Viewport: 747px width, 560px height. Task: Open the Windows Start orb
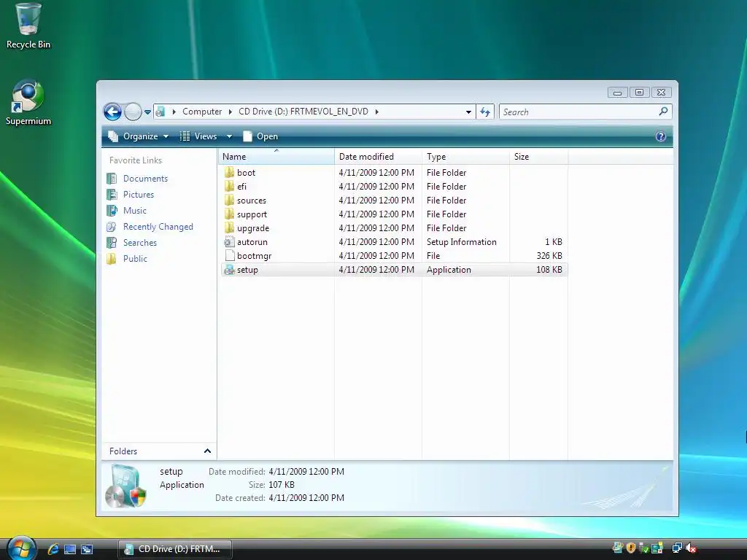pyautogui.click(x=23, y=548)
